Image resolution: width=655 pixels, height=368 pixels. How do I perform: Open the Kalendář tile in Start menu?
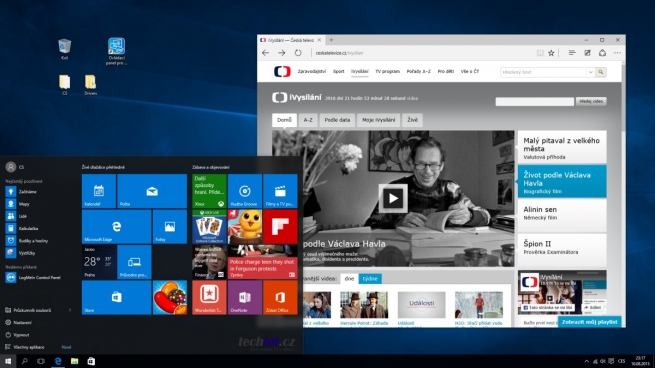(99, 191)
